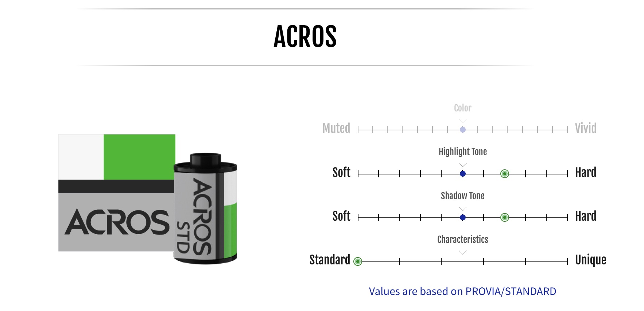Click the chevron below Highlight Tone
The width and height of the screenshot is (644, 311).
(x=463, y=165)
